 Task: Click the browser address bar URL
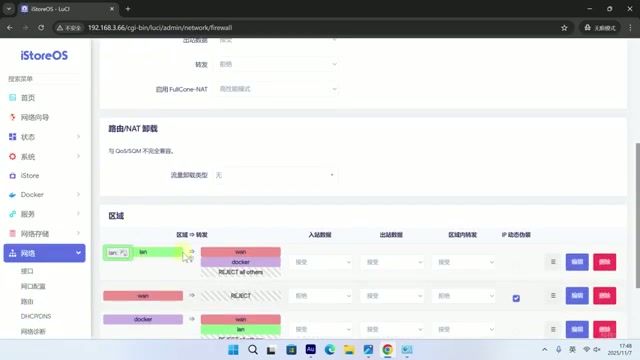(160, 28)
